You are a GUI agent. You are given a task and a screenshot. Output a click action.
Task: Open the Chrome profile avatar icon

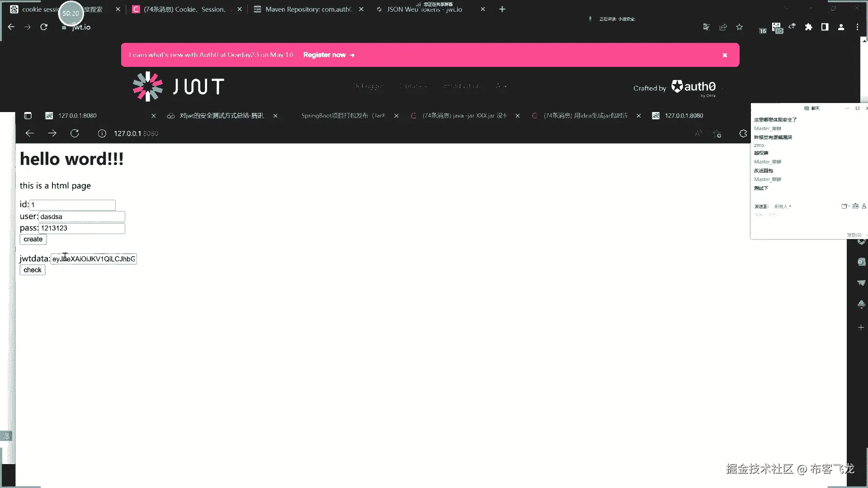841,27
